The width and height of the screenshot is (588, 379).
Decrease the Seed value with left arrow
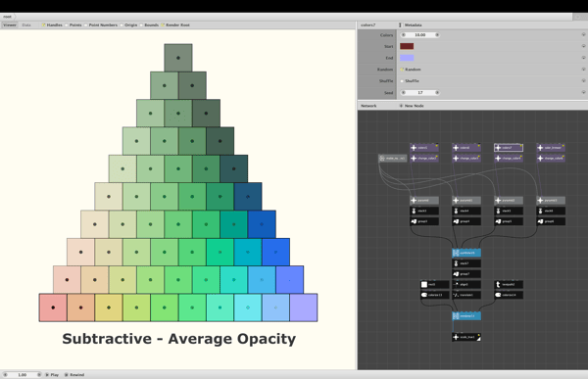(x=404, y=93)
